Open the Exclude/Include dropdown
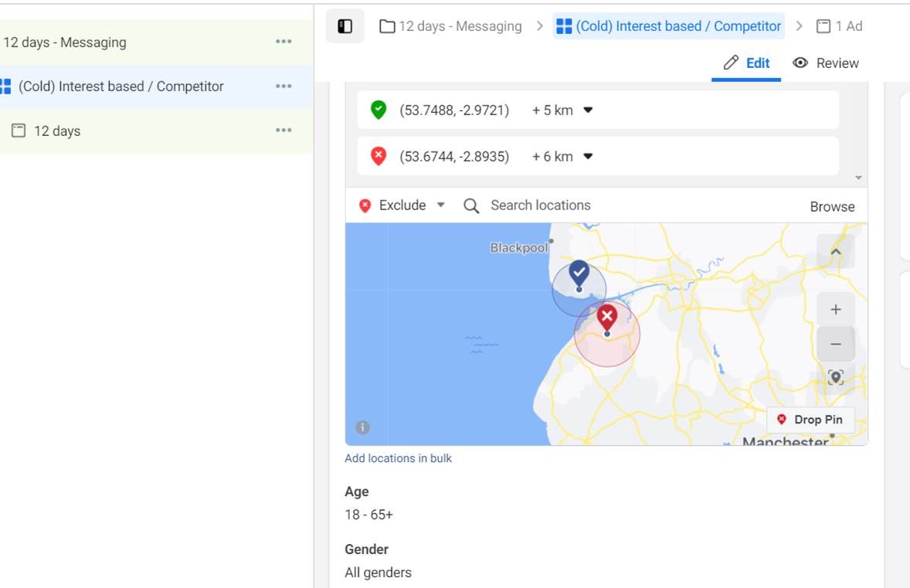Screen dimensions: 910x588 [402, 206]
